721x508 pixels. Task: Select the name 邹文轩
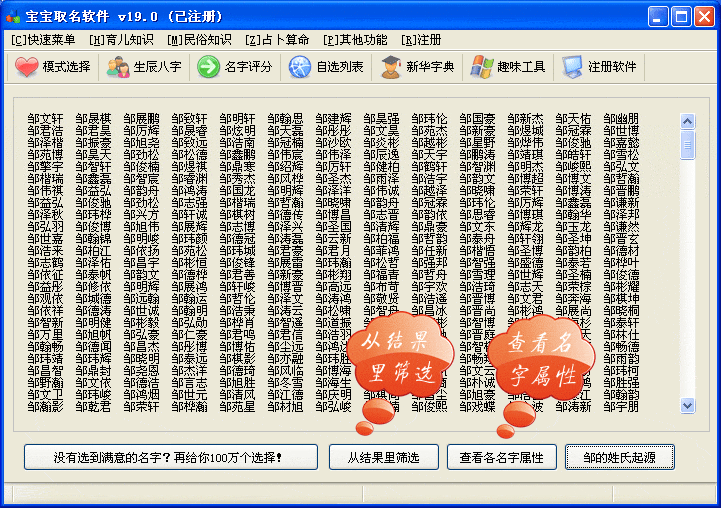(x=45, y=119)
